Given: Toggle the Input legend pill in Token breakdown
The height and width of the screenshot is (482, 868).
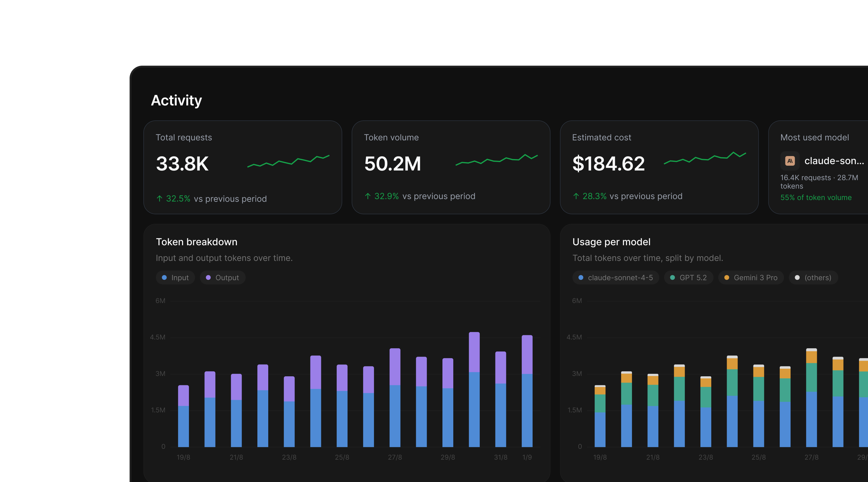Looking at the screenshot, I should (175, 277).
